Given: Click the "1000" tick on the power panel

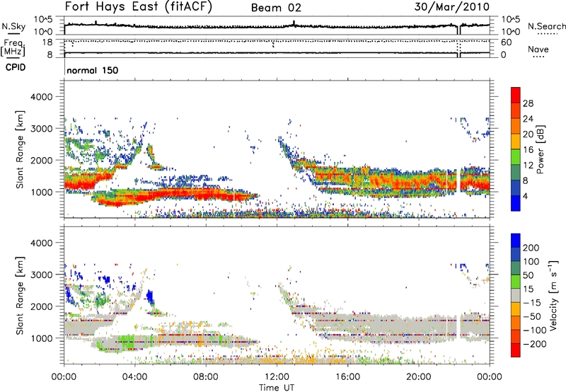Looking at the screenshot, I should pos(41,192).
